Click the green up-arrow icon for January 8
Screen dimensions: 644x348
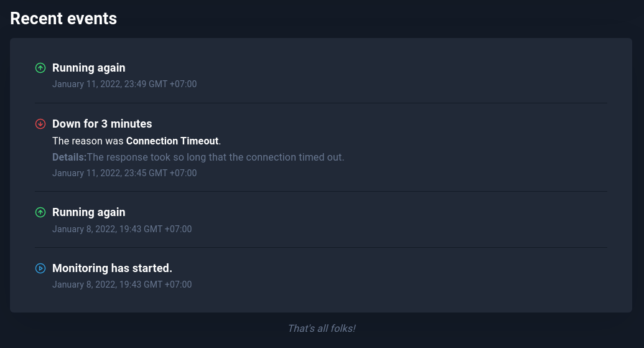[40, 212]
